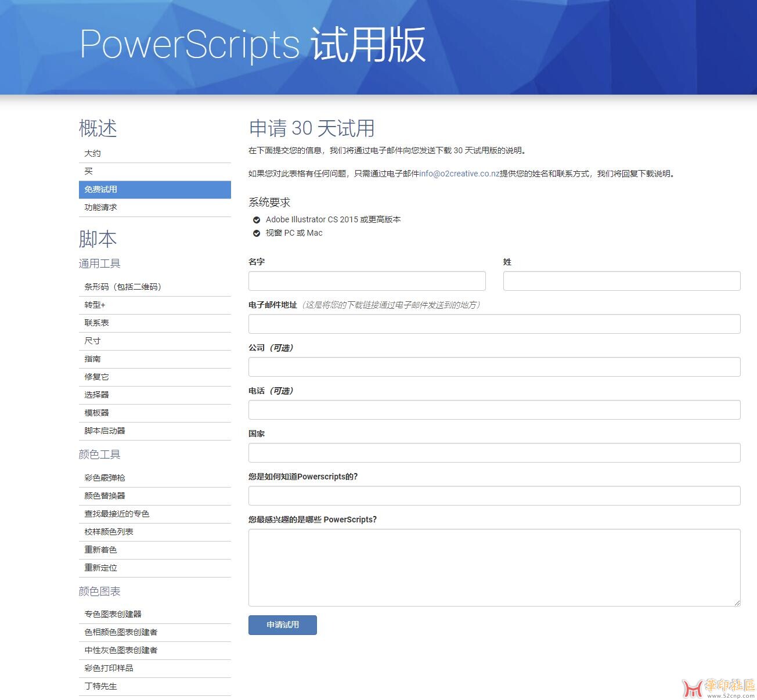Open the 重新着色 link

pos(154,550)
